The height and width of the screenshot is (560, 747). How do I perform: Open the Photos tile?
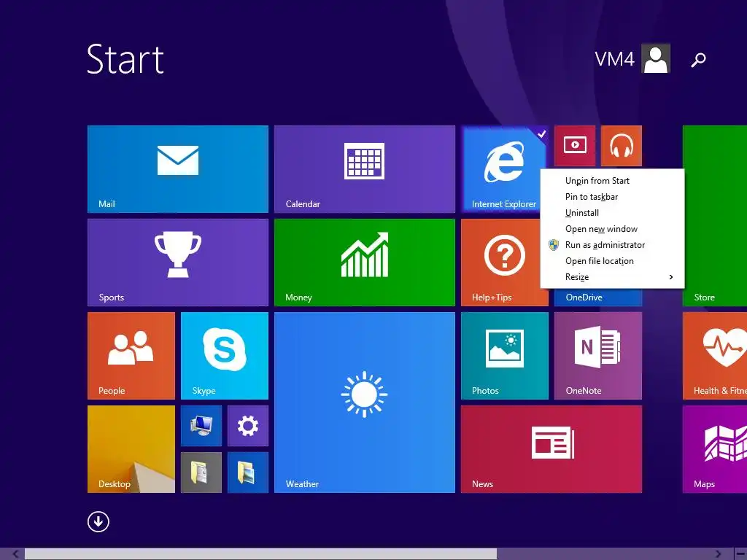coord(505,356)
